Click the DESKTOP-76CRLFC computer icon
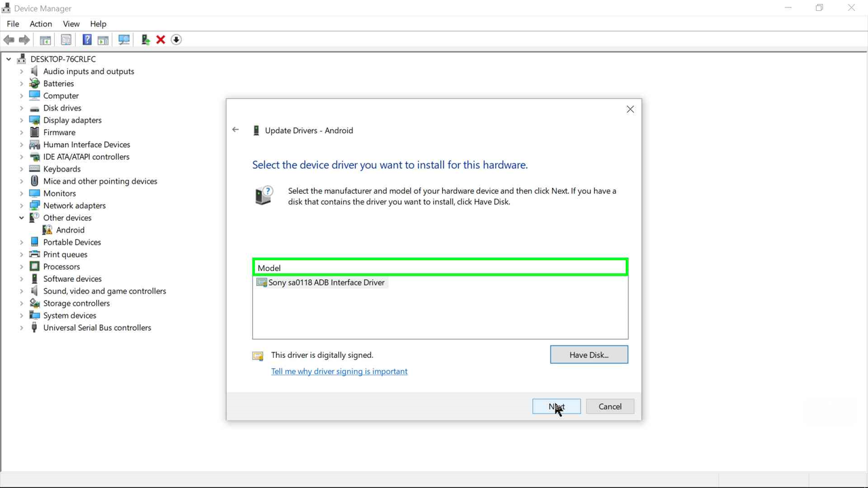The height and width of the screenshot is (488, 868). coord(22,59)
